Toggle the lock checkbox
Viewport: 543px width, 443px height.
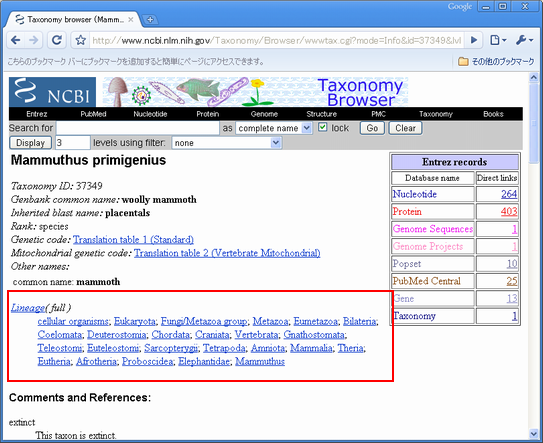pyautogui.click(x=322, y=127)
